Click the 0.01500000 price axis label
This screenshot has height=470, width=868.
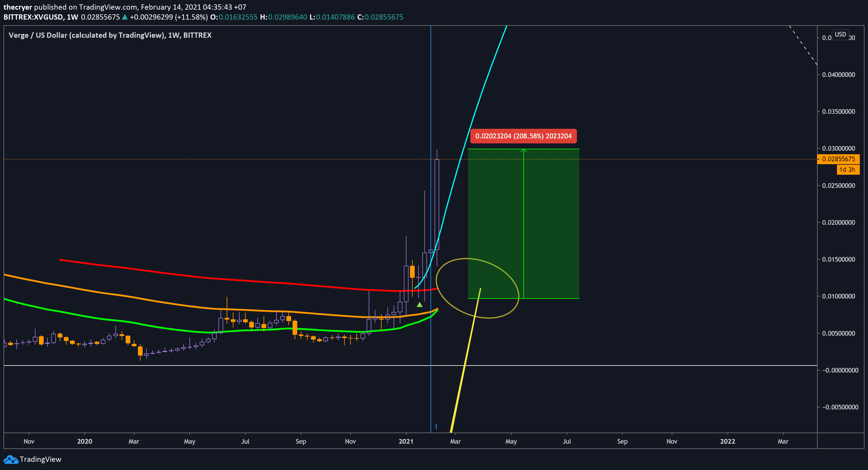coord(838,259)
